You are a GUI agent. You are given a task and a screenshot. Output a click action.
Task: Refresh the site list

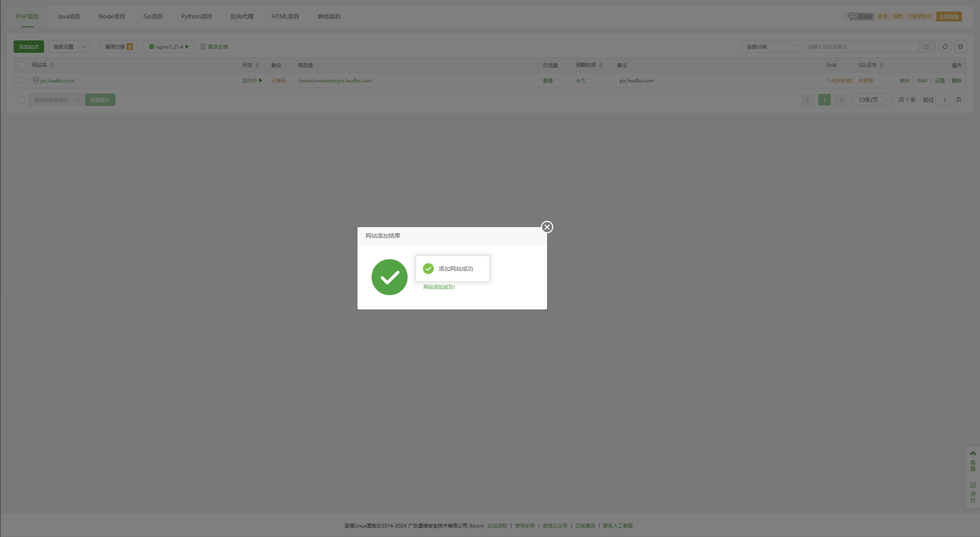tap(945, 47)
